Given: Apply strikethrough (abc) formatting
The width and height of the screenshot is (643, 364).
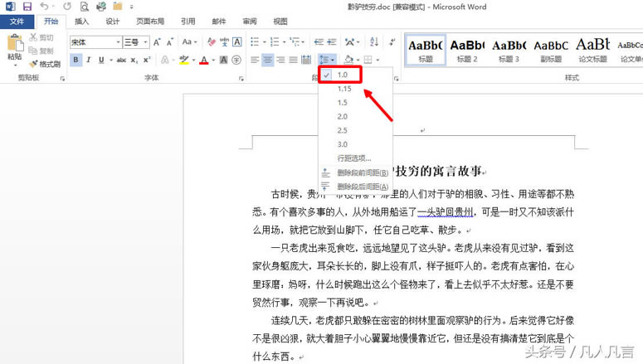Looking at the screenshot, I should [x=121, y=60].
